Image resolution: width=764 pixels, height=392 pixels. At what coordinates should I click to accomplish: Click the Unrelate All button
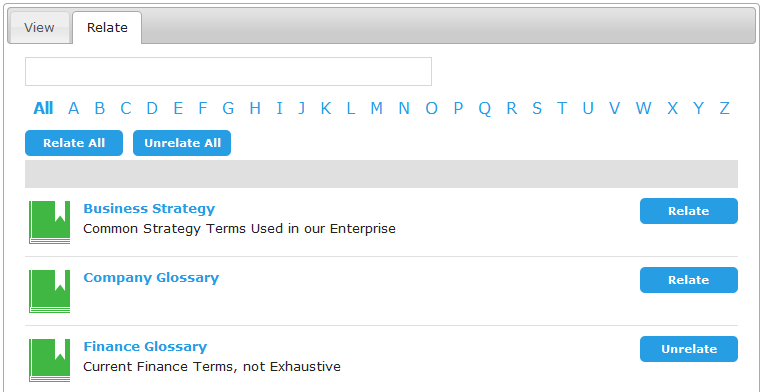click(182, 143)
